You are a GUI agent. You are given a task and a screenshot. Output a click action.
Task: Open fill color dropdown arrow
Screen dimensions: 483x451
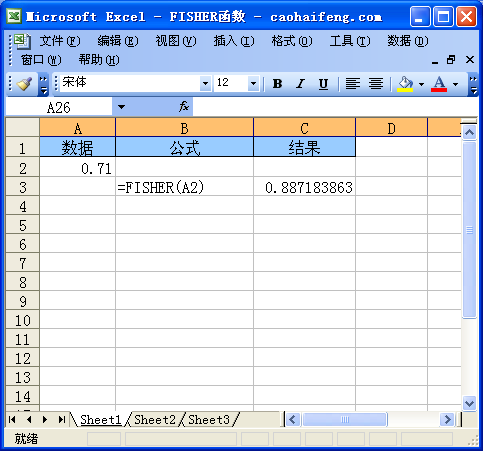tap(421, 84)
